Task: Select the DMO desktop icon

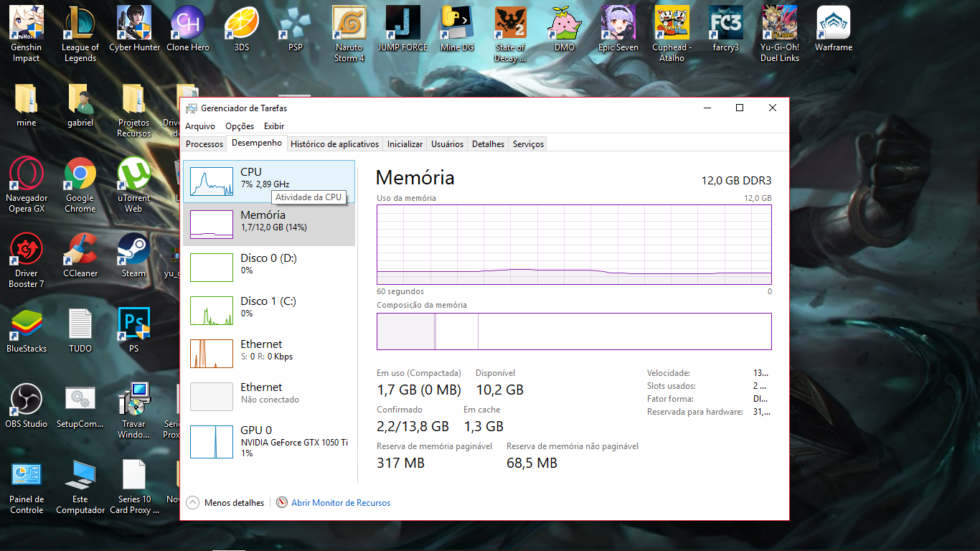Action: pos(565,29)
